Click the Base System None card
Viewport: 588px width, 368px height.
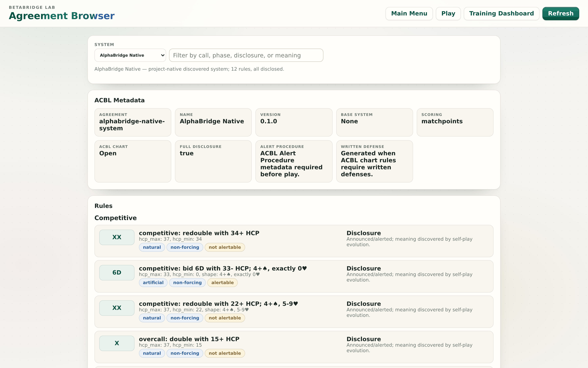[374, 122]
